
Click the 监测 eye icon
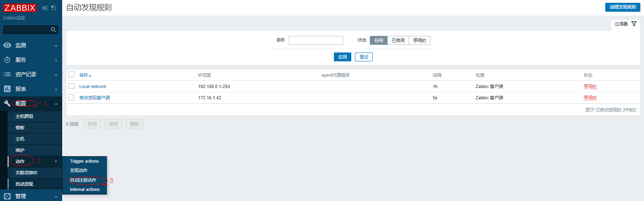pos(7,45)
